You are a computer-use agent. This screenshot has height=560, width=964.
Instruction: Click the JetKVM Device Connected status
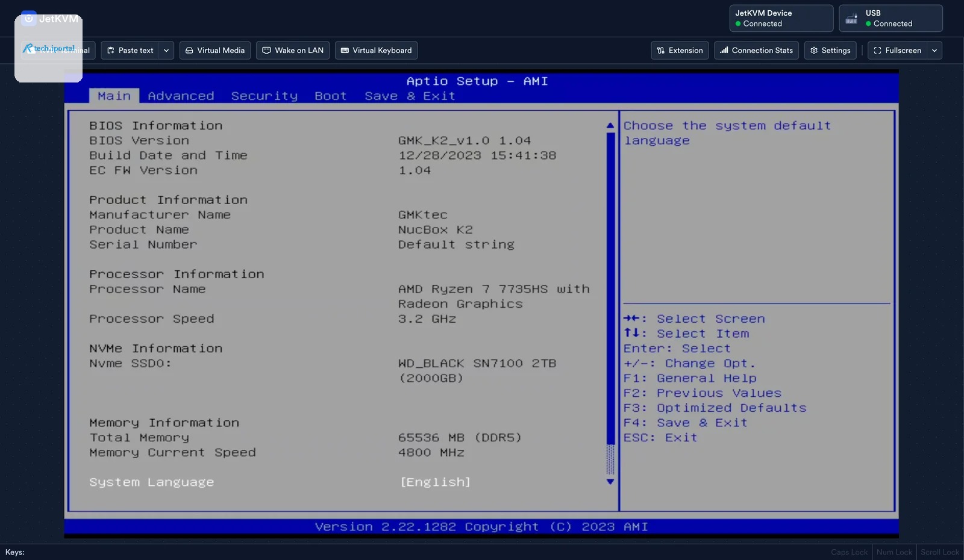(x=781, y=18)
